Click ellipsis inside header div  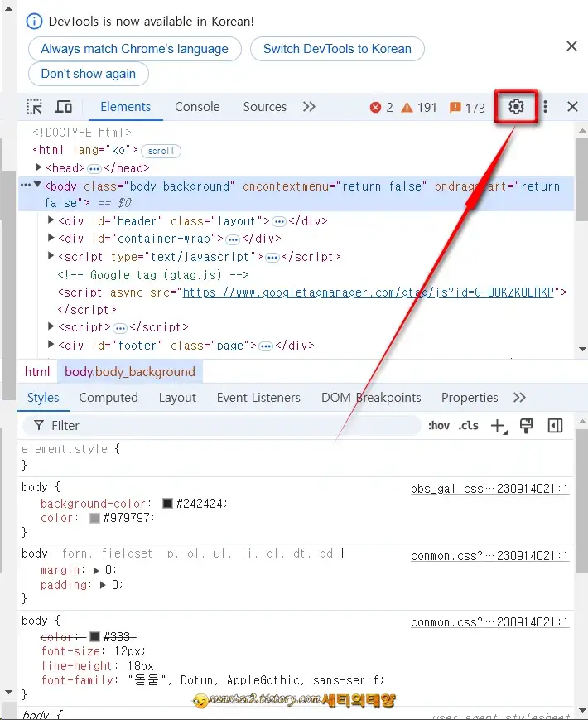[279, 222]
